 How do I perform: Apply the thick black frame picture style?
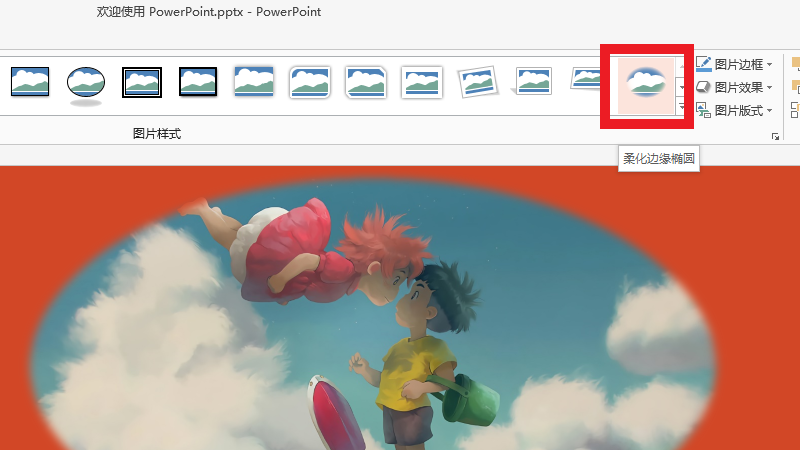click(198, 82)
